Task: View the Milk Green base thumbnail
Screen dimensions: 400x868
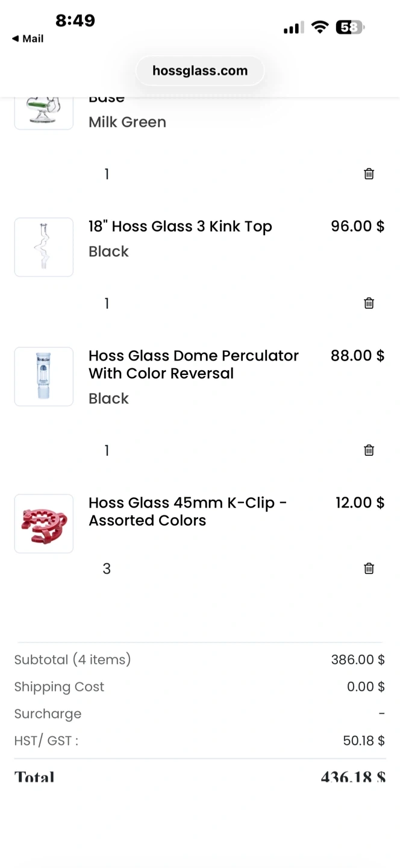Action: tap(44, 111)
